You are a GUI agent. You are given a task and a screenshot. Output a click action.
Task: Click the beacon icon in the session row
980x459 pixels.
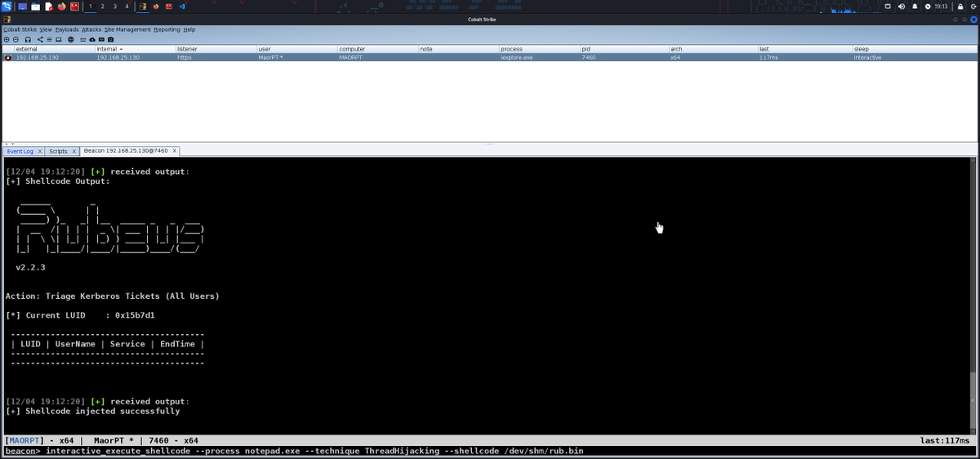(8, 58)
